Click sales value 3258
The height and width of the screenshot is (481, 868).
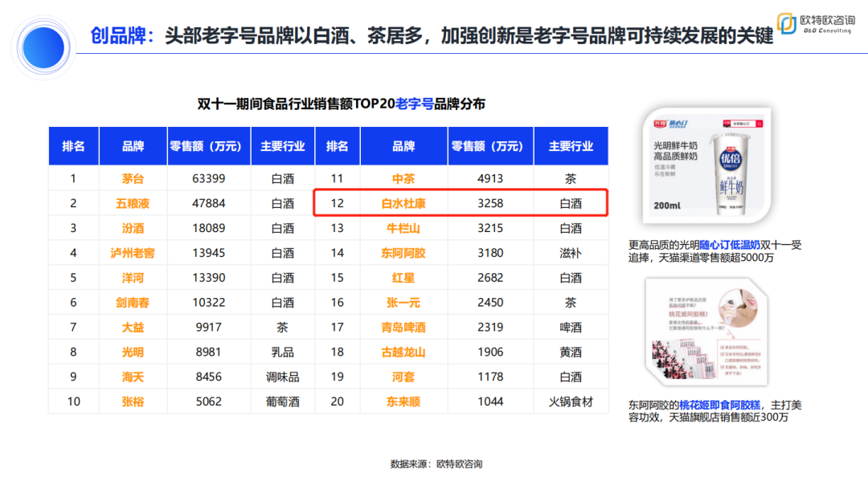pos(490,203)
